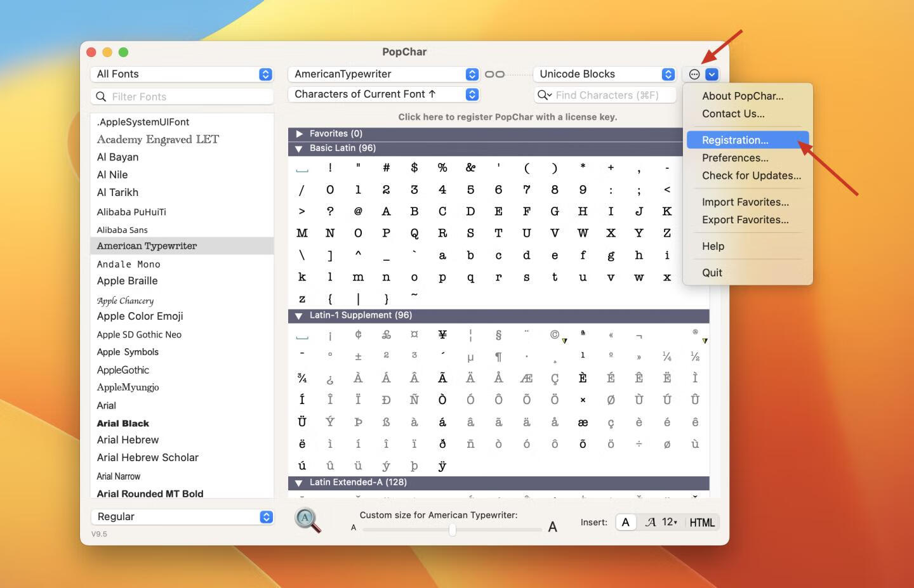
Task: Set insert mode to plain character A
Action: [626, 522]
